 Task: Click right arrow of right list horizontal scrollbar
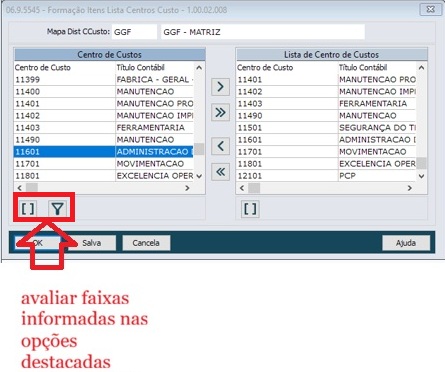[410, 188]
